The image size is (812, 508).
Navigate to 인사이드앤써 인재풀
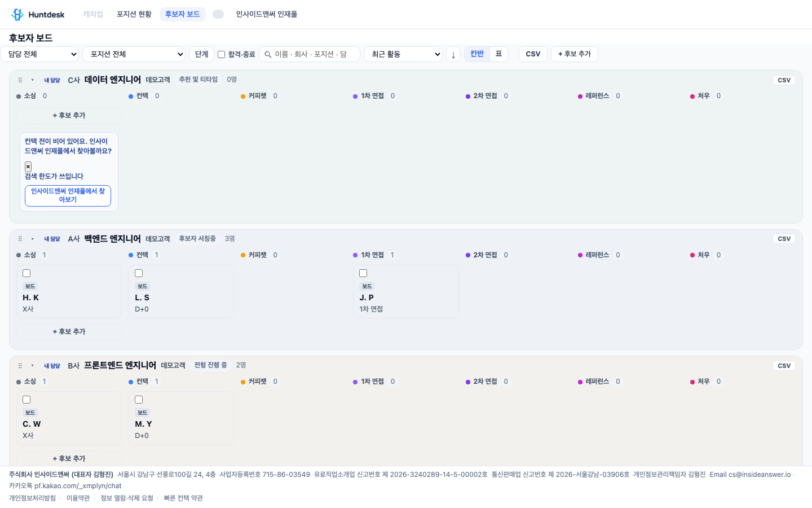pos(267,14)
